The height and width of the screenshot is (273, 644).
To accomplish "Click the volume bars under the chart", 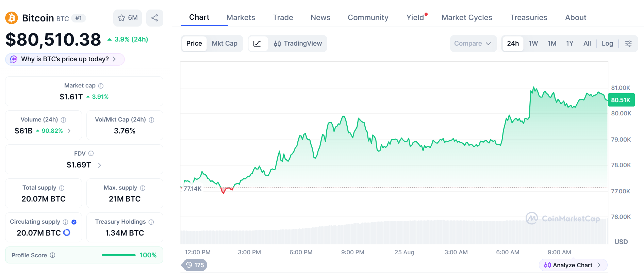I will [394, 232].
